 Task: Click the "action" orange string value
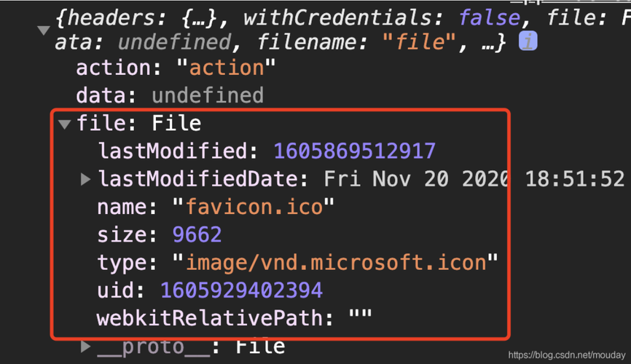(x=226, y=67)
